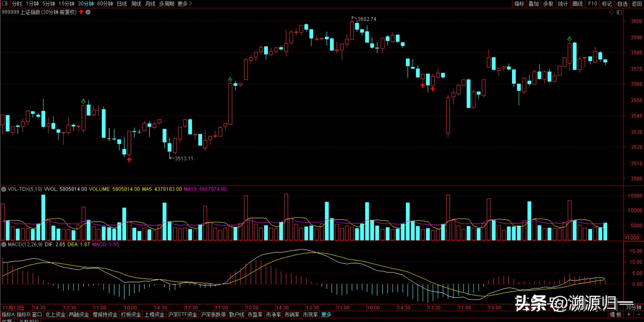Remove from watchlist with -自选
644x322 pixels.
click(622, 4)
